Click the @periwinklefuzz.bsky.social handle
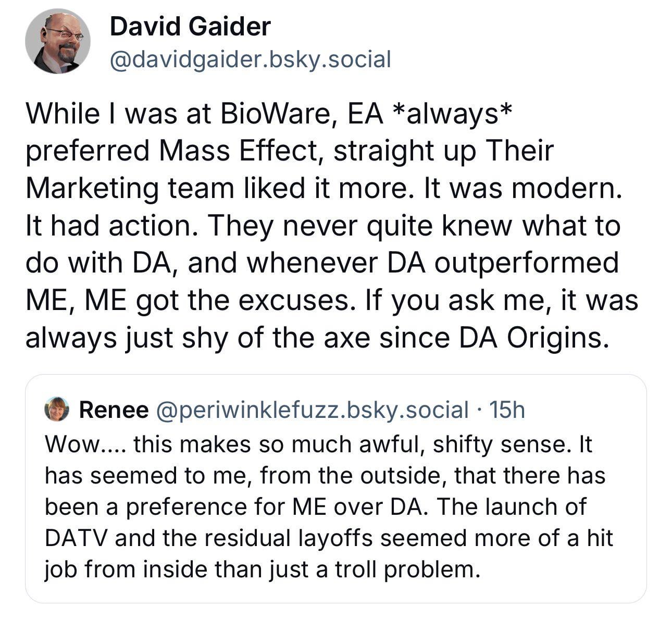The width and height of the screenshot is (672, 619). (x=312, y=411)
